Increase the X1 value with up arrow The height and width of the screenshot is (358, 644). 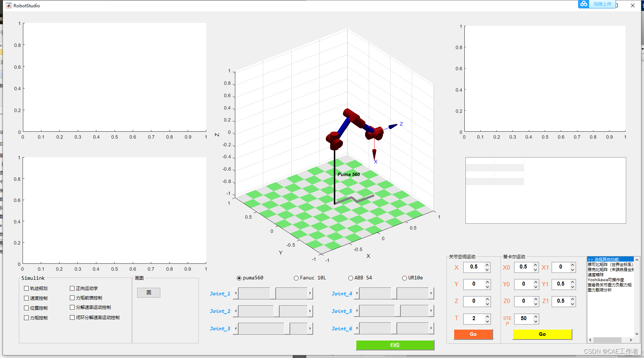pos(573,264)
